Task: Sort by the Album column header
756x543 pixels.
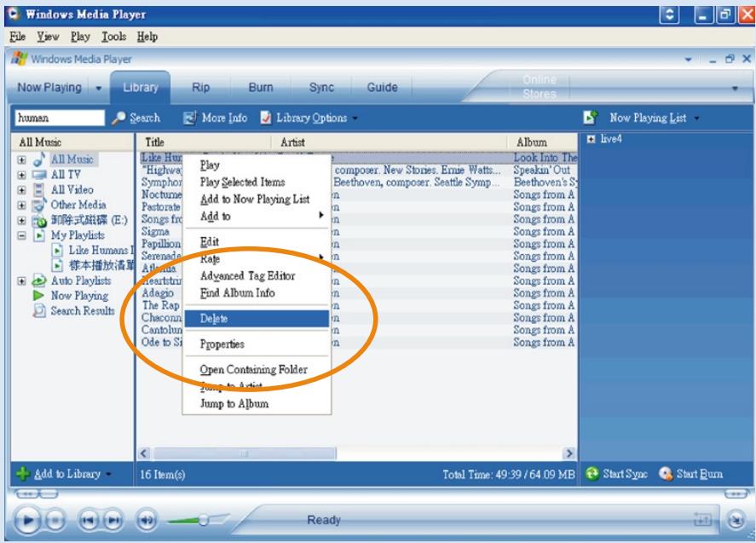Action: tap(543, 142)
